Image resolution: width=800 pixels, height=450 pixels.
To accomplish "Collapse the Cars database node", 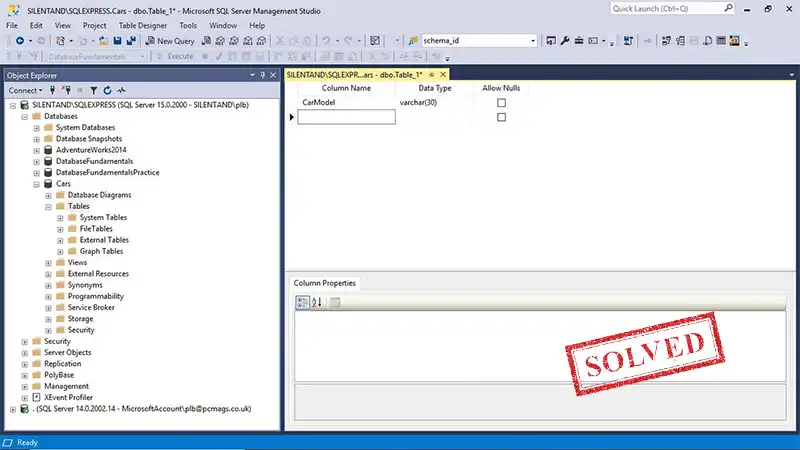I will (x=36, y=184).
